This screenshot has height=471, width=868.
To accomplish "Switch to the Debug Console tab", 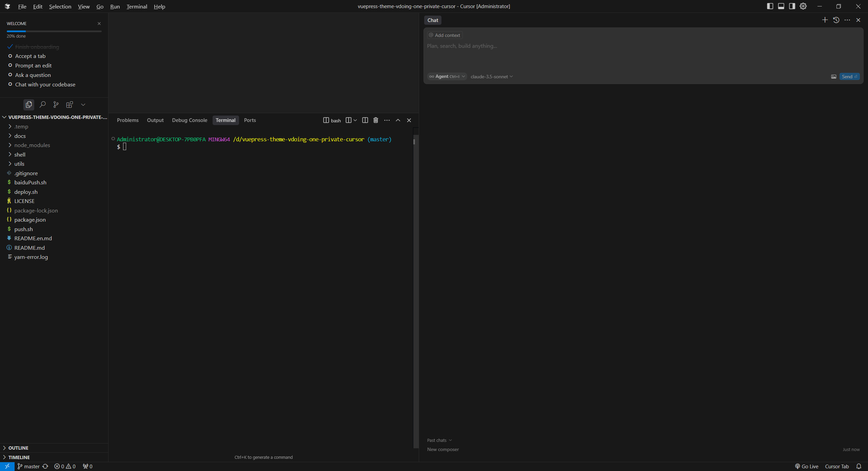I will pyautogui.click(x=189, y=120).
